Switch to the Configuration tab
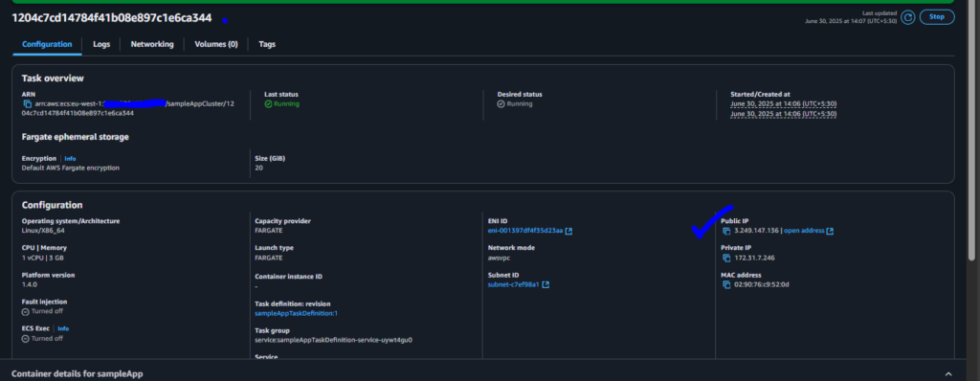The image size is (980, 381). click(x=47, y=44)
